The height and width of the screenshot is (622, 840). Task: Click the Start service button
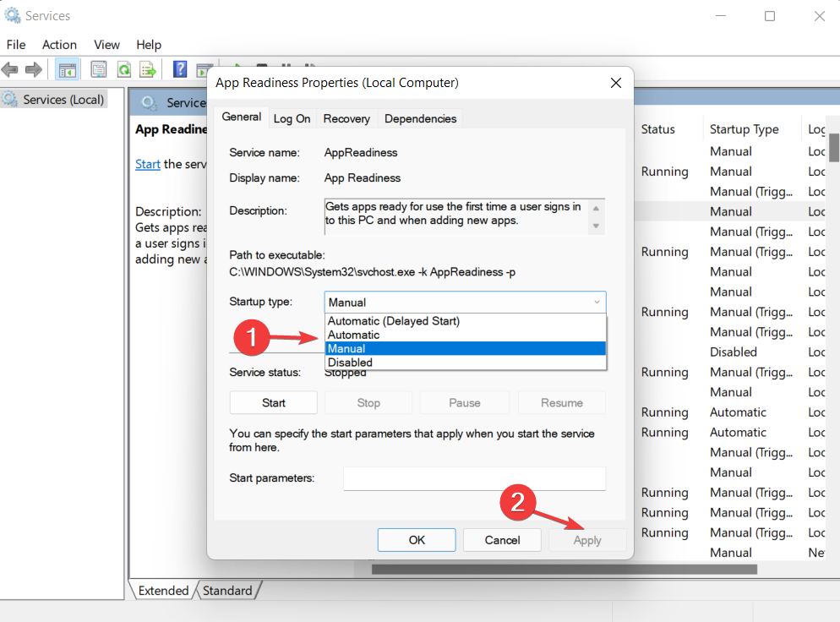pos(273,403)
